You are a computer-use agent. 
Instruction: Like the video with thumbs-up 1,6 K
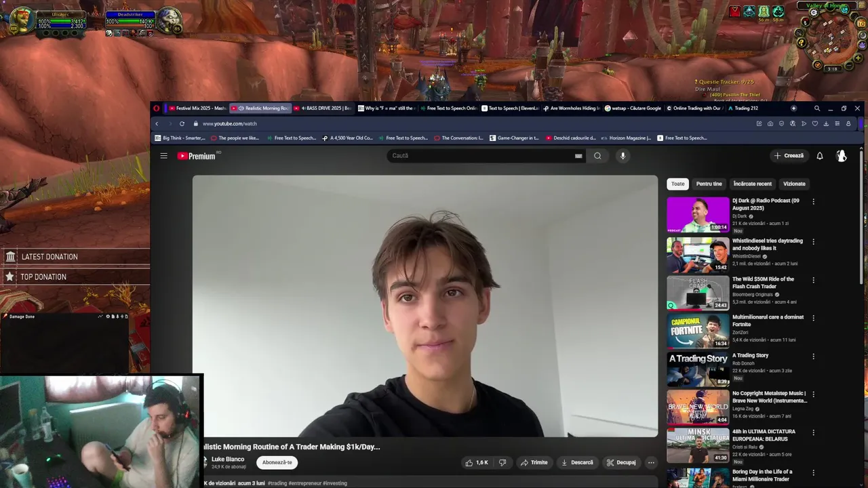[477, 462]
